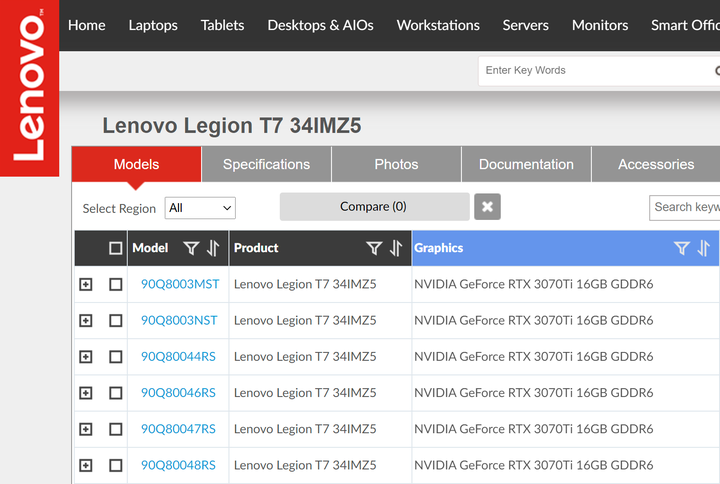Viewport: 720px width, 484px height.
Task: Open the Select Region dropdown
Action: tap(200, 208)
